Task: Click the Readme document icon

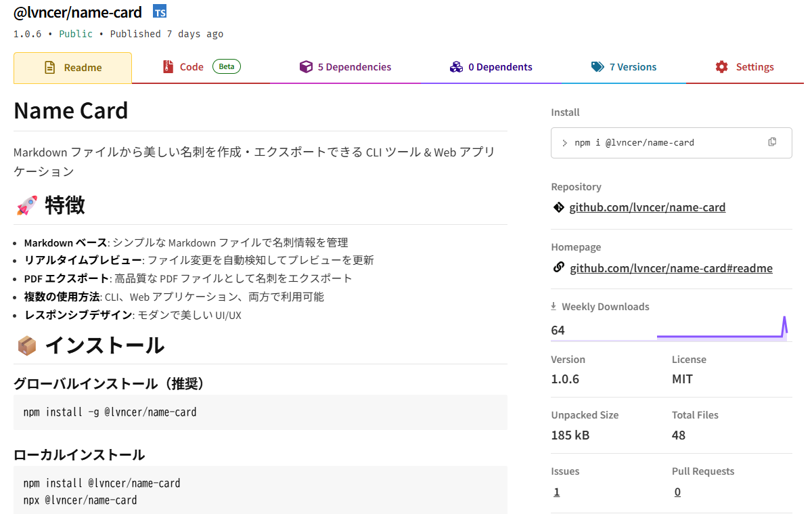Action: (50, 68)
